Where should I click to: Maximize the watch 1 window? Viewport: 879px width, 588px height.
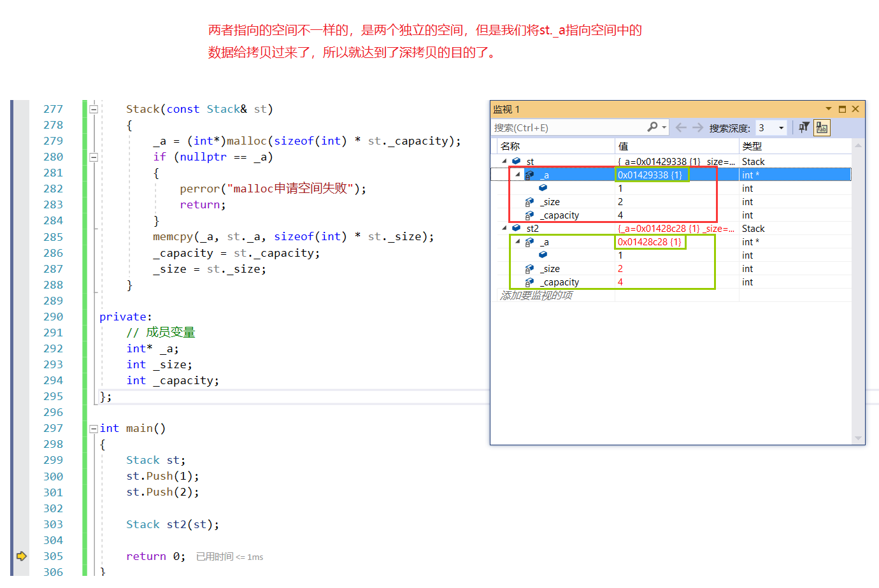click(842, 109)
